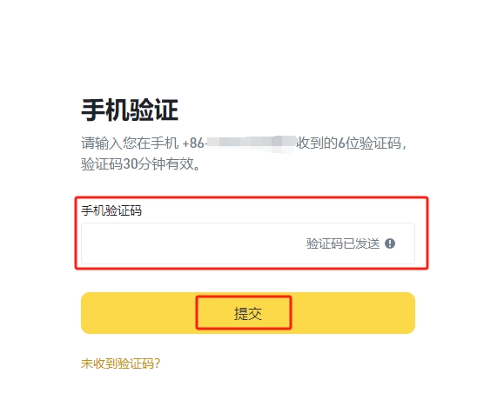Image resolution: width=504 pixels, height=420 pixels.
Task: Click the 提交 submit button
Action: [x=248, y=313]
